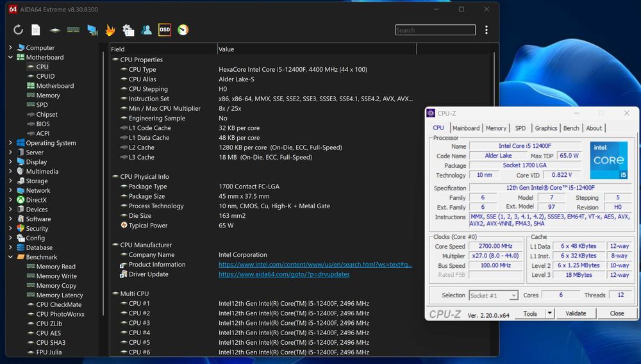Expand the Computer tree node
641x364 pixels.
(11, 47)
